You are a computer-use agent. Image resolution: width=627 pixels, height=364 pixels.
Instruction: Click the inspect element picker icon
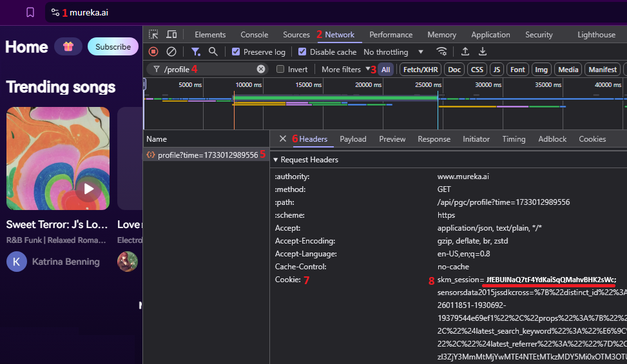(x=153, y=35)
